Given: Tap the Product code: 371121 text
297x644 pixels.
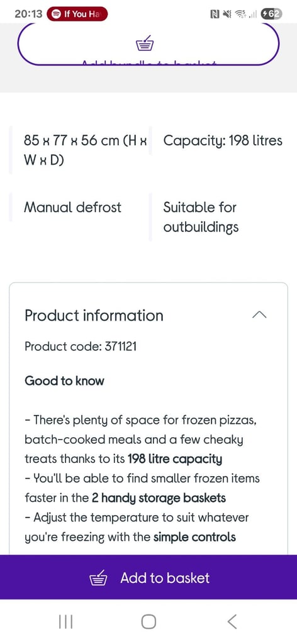Looking at the screenshot, I should point(81,347).
